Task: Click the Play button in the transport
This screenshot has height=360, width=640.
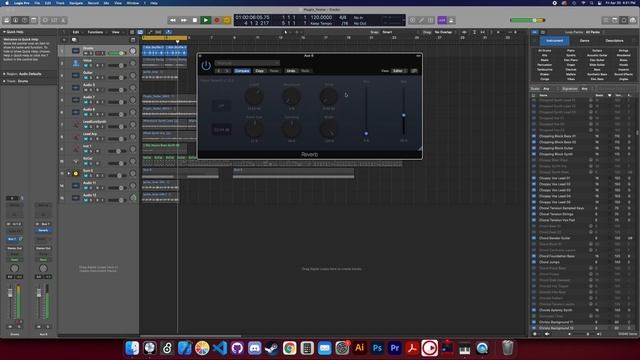Action: 206,20
